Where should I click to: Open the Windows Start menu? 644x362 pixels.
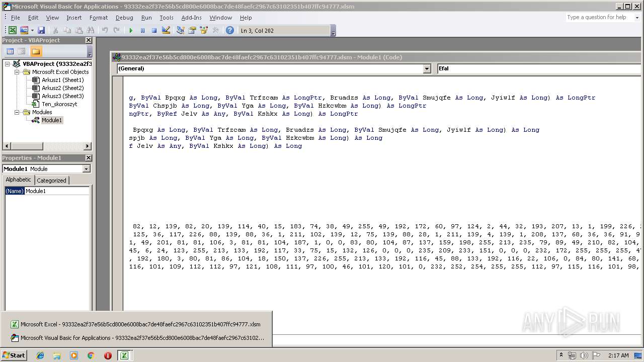[14, 355]
